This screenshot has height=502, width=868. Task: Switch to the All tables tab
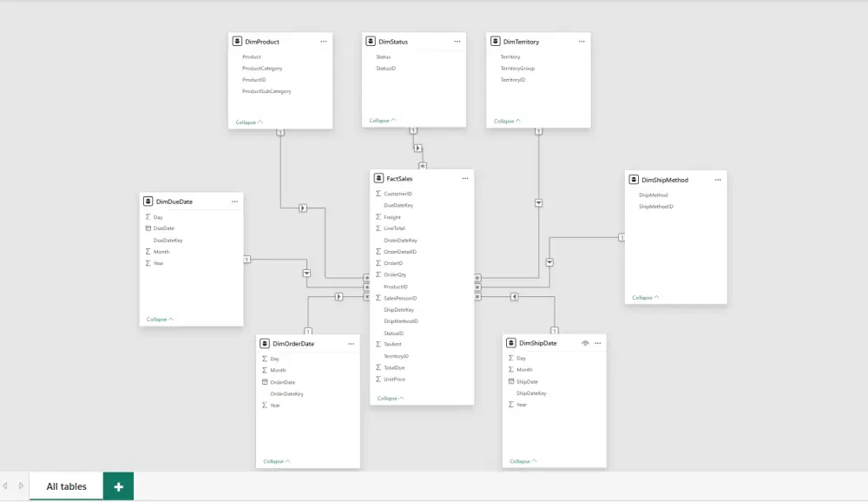64,485
